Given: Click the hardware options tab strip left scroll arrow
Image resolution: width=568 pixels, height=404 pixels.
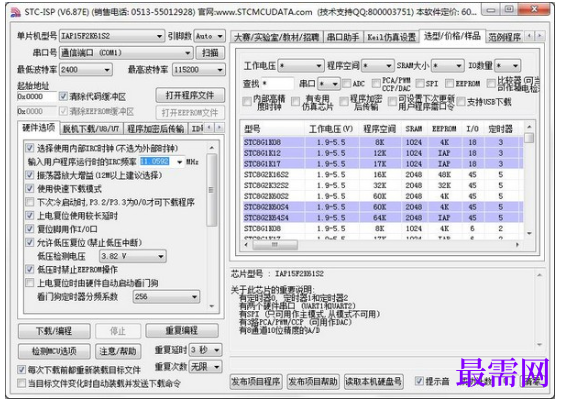Looking at the screenshot, I should 209,128.
